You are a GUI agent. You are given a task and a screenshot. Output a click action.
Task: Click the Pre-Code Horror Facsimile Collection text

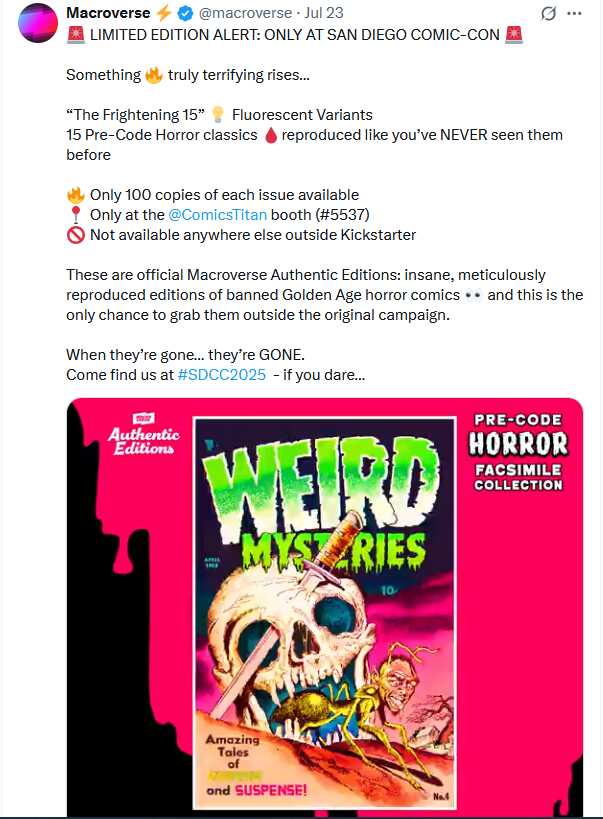pyautogui.click(x=518, y=452)
